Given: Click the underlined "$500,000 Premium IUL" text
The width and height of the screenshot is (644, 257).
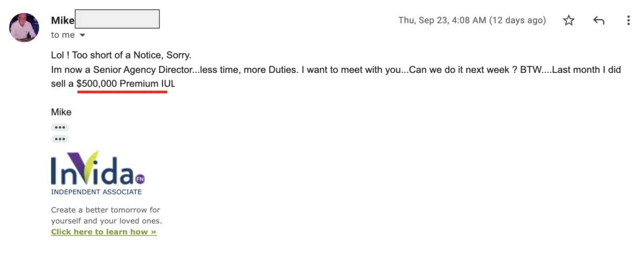Looking at the screenshot, I should click(x=126, y=84).
